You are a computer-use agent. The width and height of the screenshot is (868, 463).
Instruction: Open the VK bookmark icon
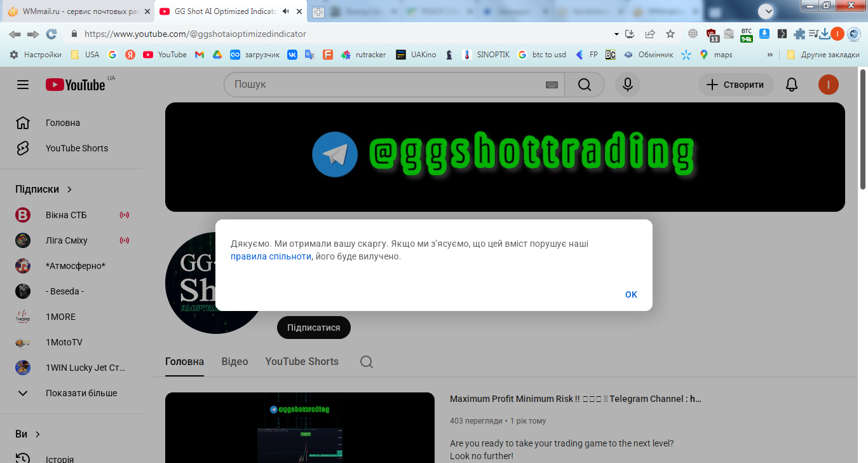tap(292, 55)
